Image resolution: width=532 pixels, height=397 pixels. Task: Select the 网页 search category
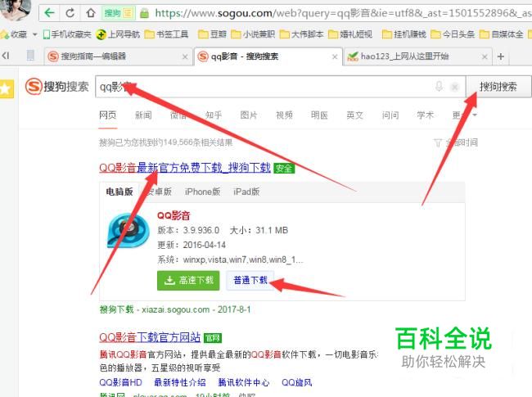(x=107, y=115)
